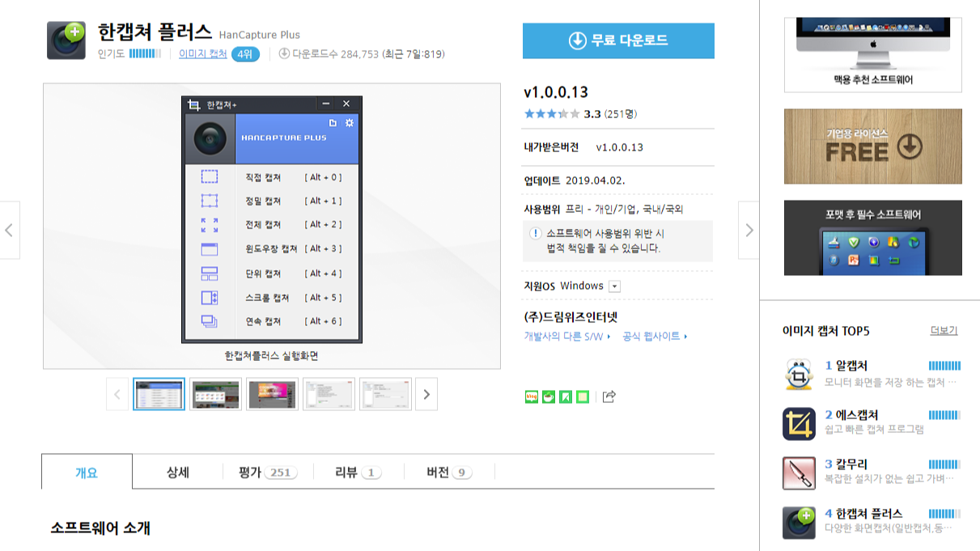Image resolution: width=980 pixels, height=551 pixels.
Task: Click the 한캡쳐 플러스 camera app icon beside the title
Action: click(x=66, y=40)
